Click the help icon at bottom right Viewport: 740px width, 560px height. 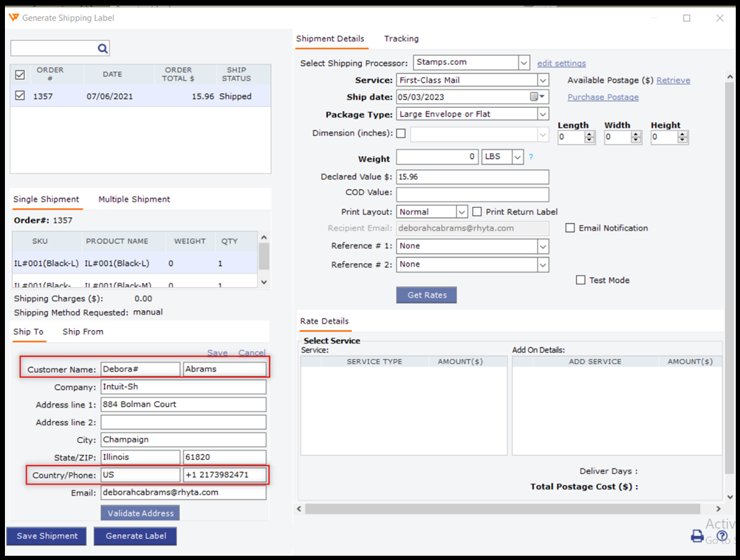[x=722, y=537]
